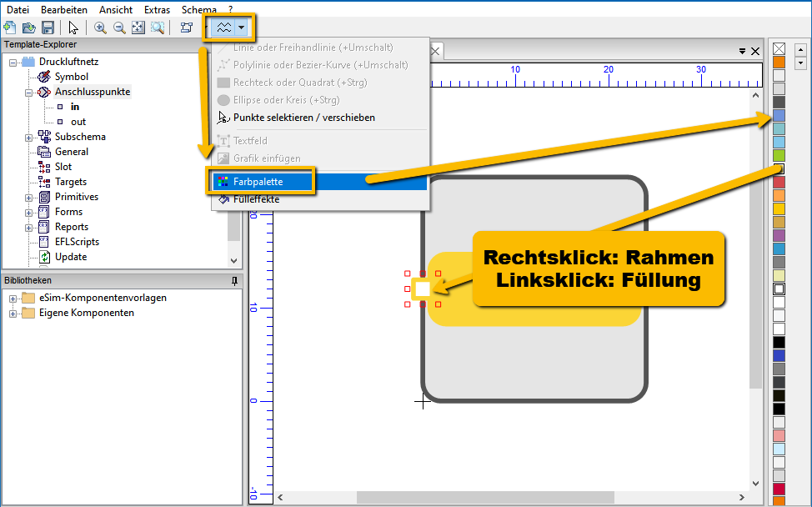Pick the no-color crossed swatch
Screen dimensions: 812x507
point(779,48)
